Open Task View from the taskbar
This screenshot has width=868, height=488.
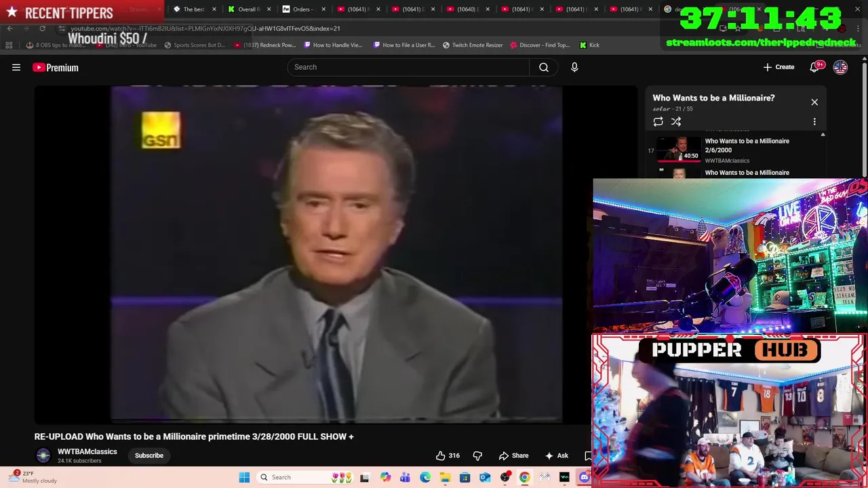[x=364, y=478]
